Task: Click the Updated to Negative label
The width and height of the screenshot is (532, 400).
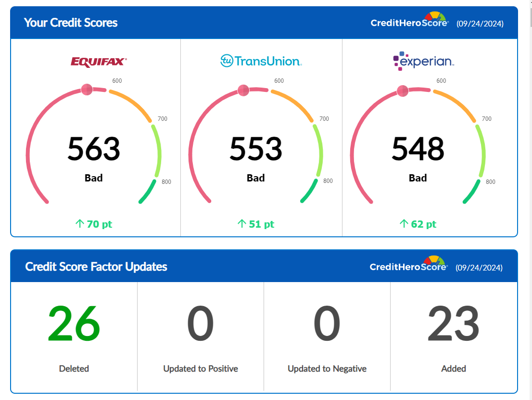Action: coord(327,368)
